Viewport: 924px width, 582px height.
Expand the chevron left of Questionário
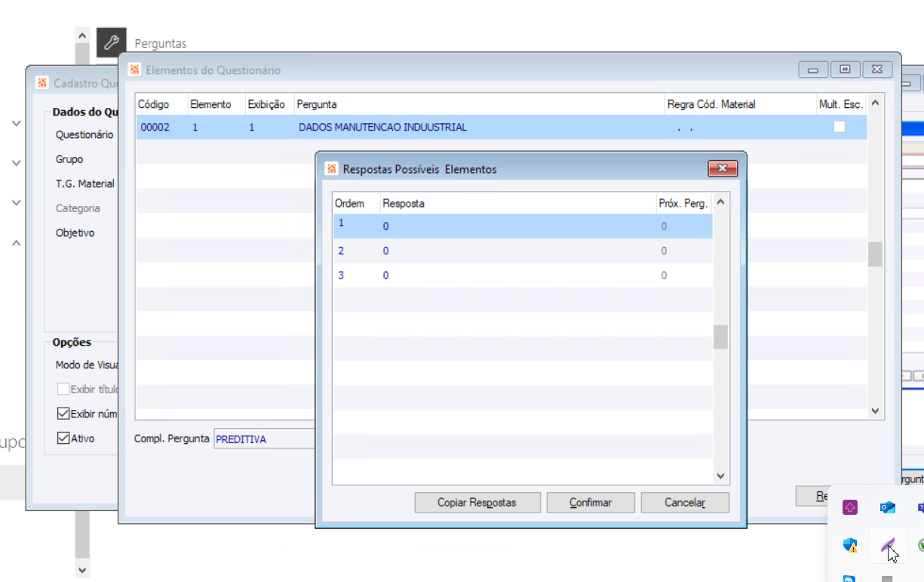(x=16, y=122)
